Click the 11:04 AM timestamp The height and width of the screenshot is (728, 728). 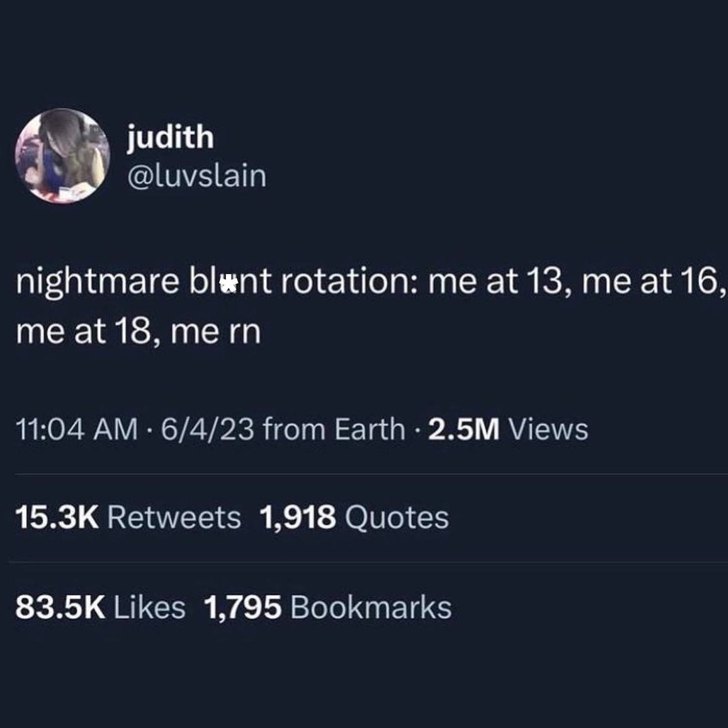click(77, 429)
